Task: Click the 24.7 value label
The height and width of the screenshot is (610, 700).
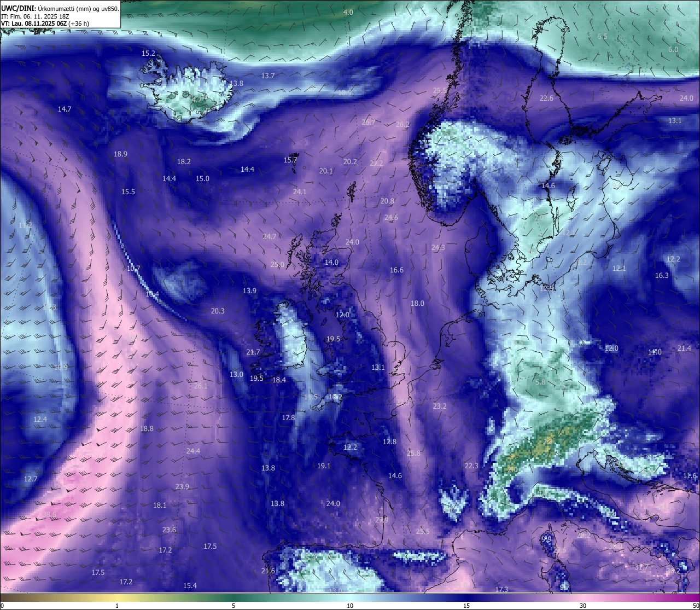Action: 269,237
